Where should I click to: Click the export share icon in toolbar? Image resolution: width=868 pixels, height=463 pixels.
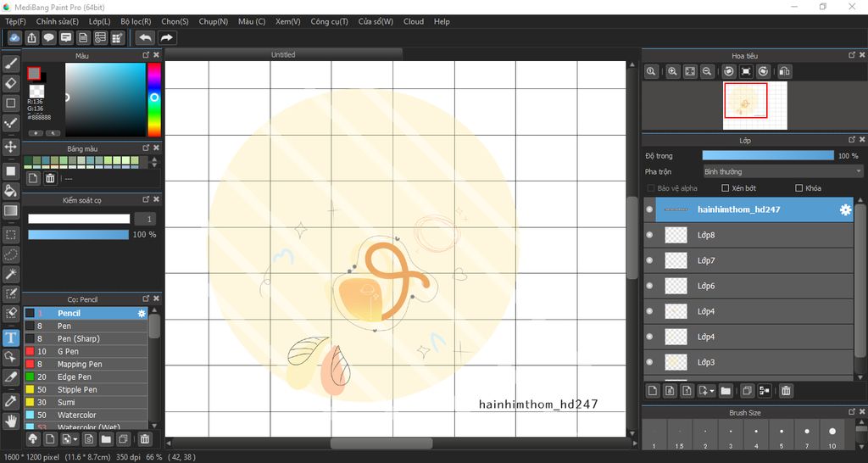(31, 37)
